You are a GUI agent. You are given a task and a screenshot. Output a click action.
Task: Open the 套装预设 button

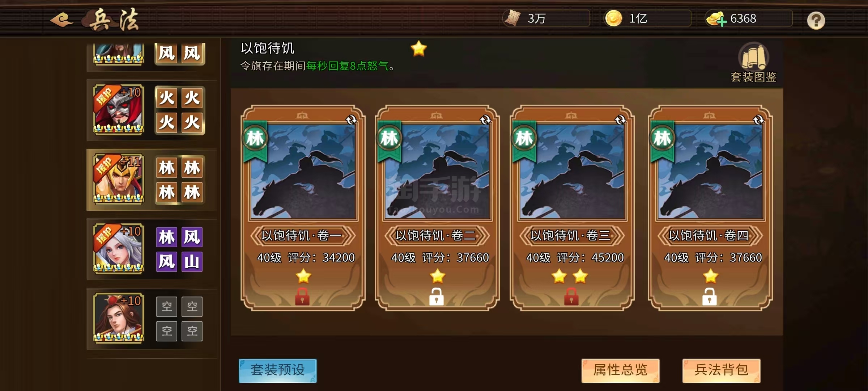coord(278,370)
